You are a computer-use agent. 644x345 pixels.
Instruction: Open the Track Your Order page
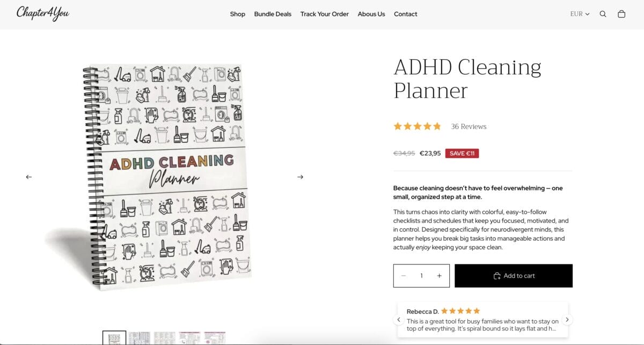point(324,14)
